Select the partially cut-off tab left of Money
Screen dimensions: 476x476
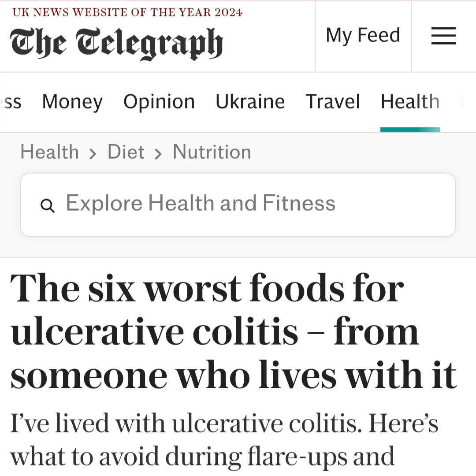tap(11, 102)
